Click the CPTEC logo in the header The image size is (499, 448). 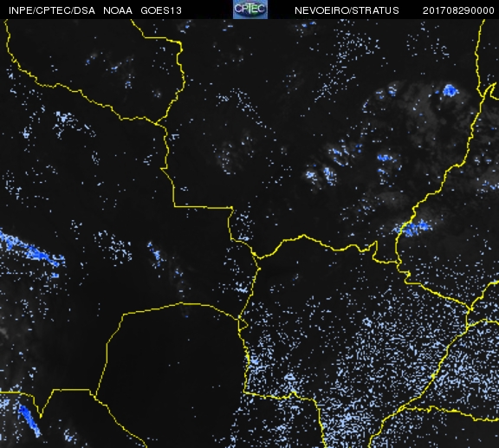[250, 10]
